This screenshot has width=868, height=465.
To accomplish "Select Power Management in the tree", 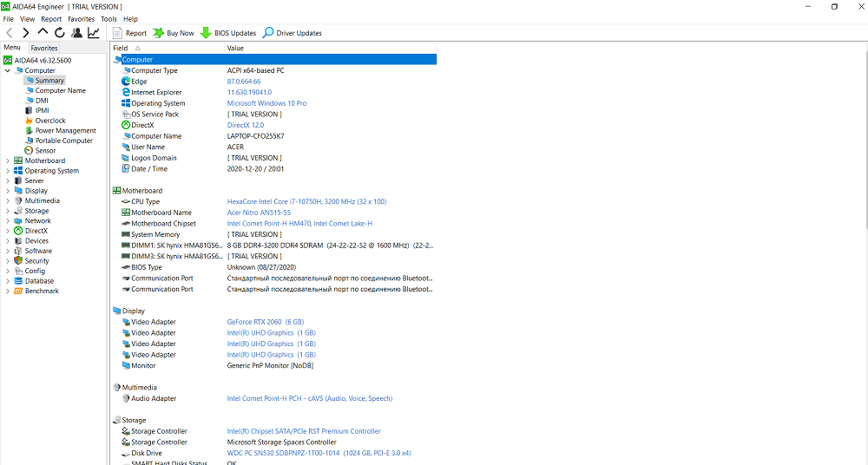I will pyautogui.click(x=65, y=131).
